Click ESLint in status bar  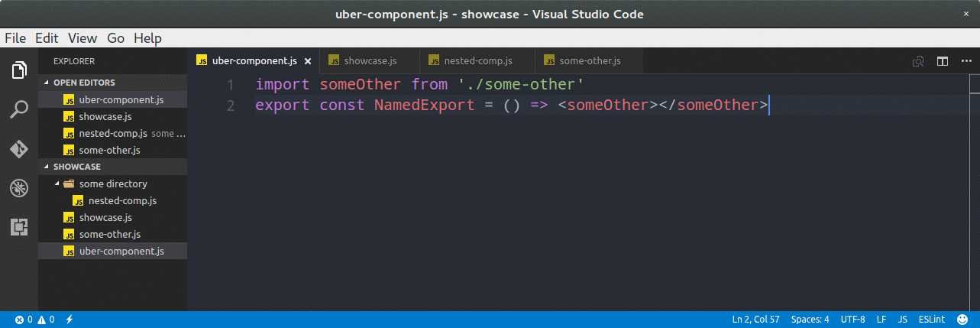(932, 320)
